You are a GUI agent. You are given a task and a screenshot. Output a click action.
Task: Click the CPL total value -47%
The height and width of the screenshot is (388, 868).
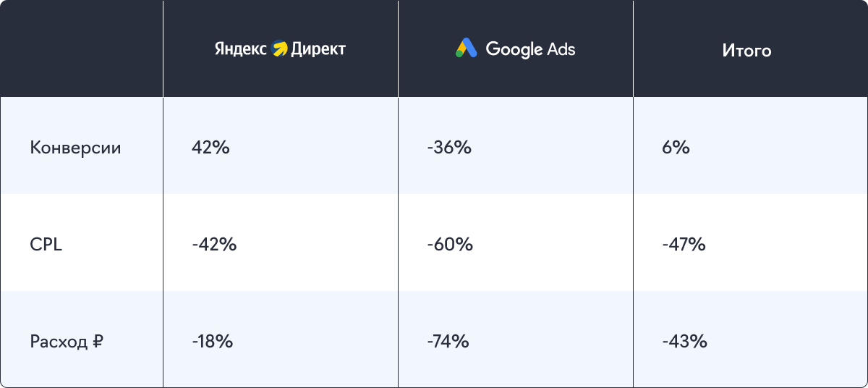click(x=684, y=245)
